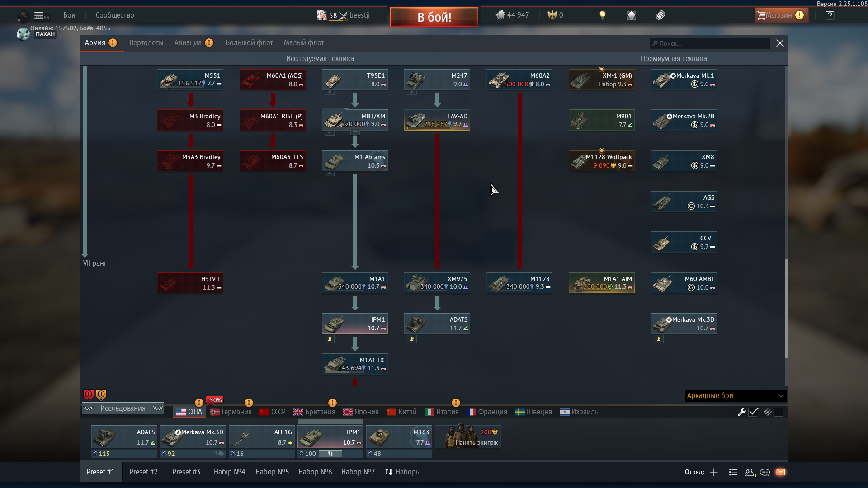Switch to Набор №5 preset
Screen dimensions: 868x488
point(272,472)
